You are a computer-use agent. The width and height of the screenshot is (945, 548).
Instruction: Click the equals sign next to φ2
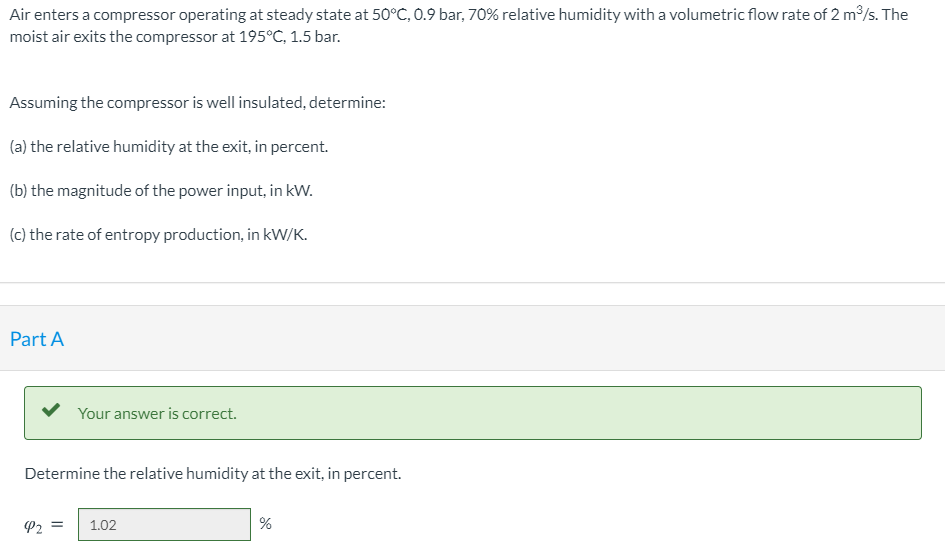[x=57, y=525]
